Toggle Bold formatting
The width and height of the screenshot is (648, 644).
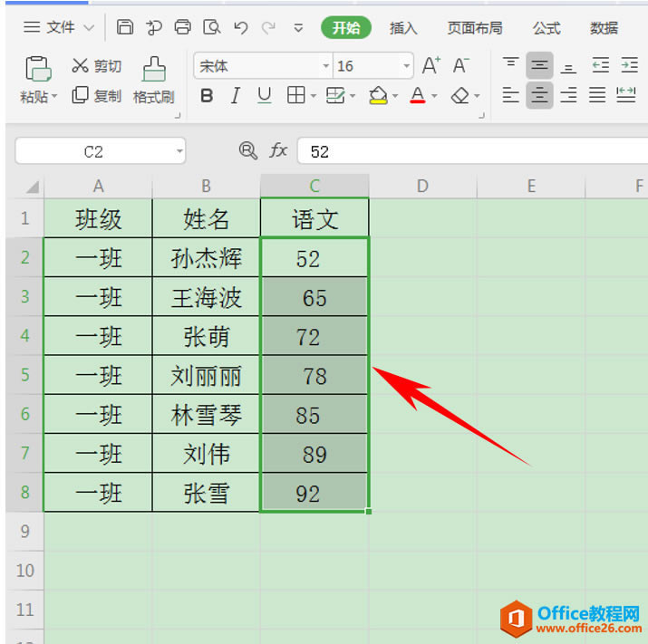[207, 96]
